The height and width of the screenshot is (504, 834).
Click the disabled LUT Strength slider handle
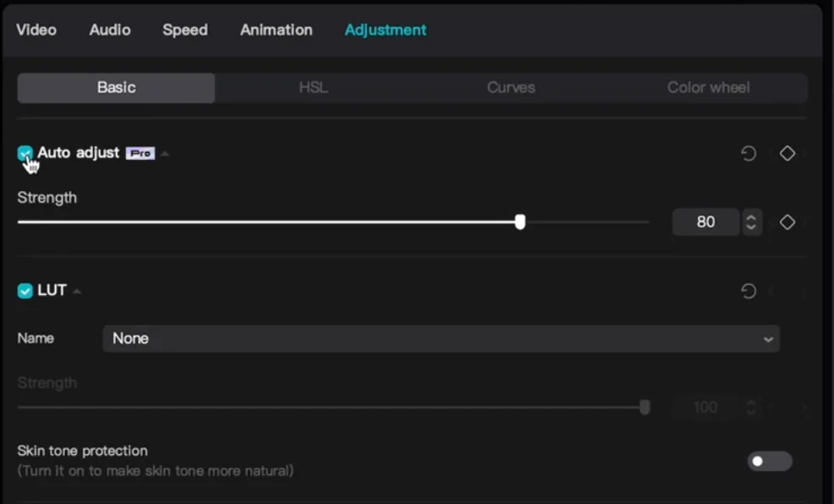645,408
